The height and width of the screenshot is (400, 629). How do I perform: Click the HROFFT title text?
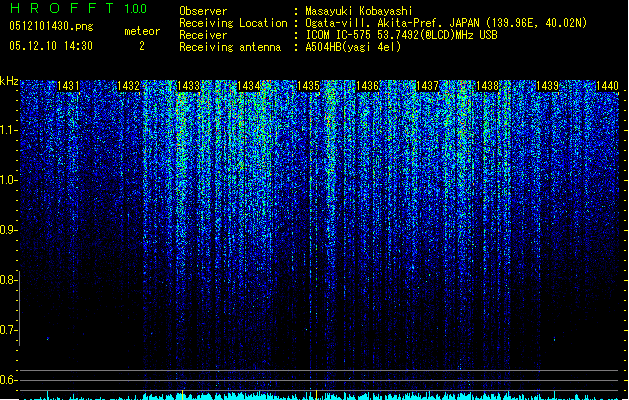pyautogui.click(x=62, y=8)
